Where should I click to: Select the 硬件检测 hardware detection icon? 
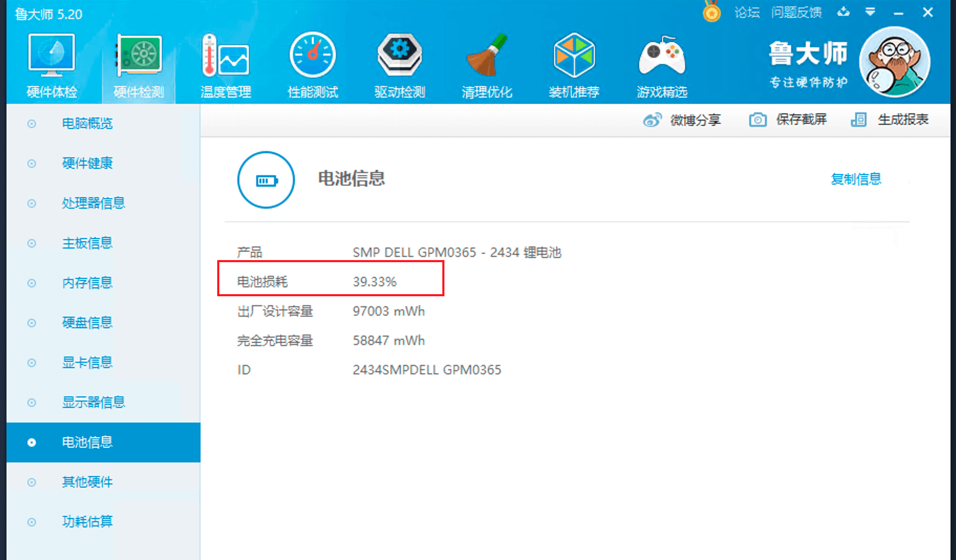coord(139,56)
